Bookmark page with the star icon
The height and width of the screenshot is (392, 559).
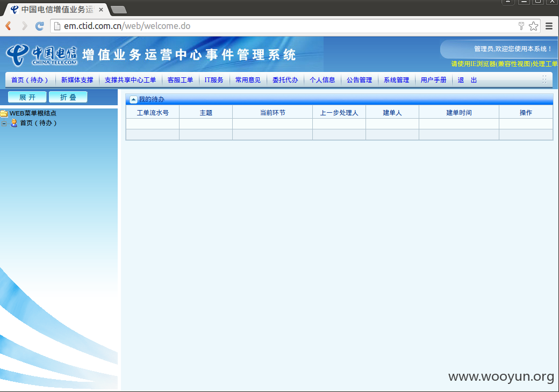[533, 26]
